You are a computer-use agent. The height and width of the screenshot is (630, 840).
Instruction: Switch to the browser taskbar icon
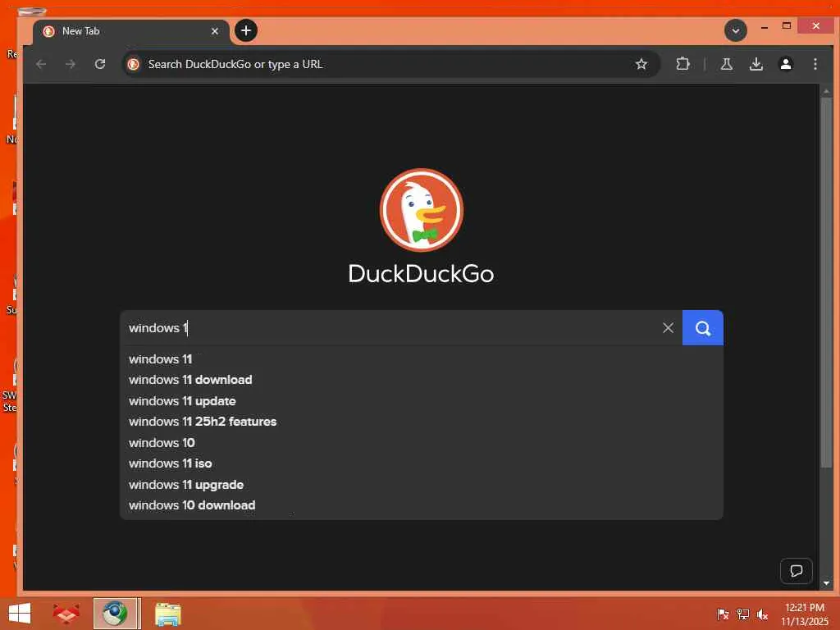[116, 614]
